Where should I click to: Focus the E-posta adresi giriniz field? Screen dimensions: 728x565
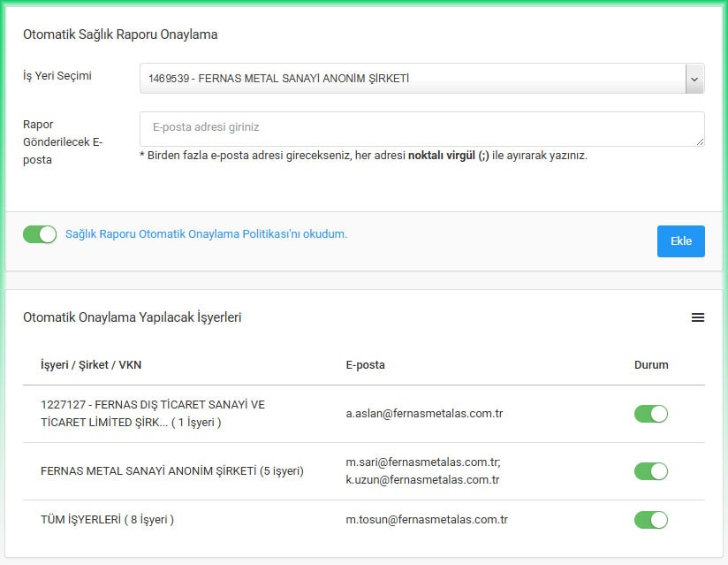pos(421,128)
